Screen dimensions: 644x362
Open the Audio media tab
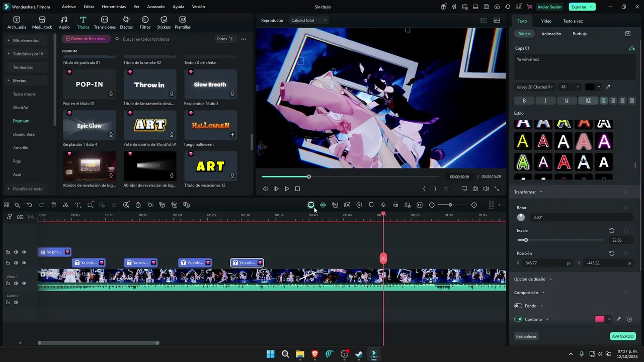64,23
